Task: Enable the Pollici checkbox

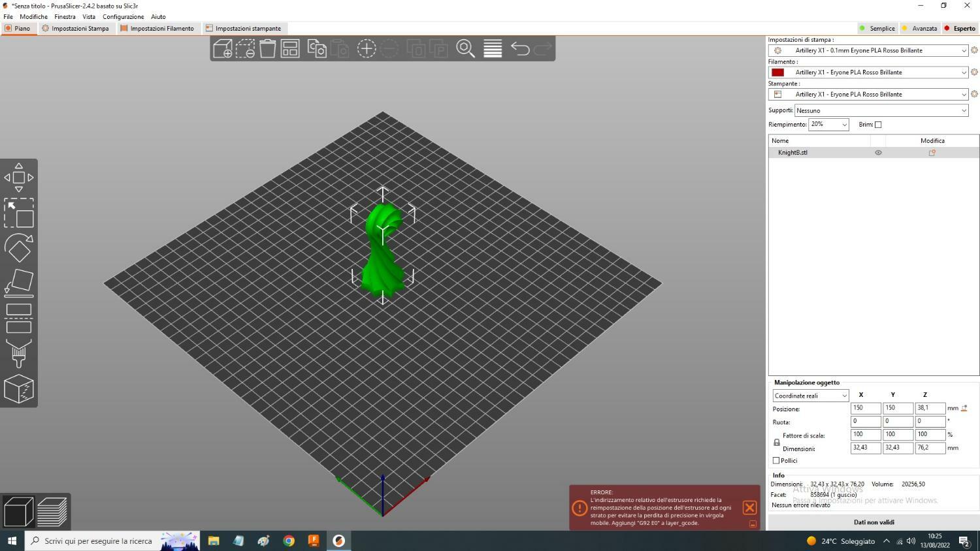Action: (776, 461)
